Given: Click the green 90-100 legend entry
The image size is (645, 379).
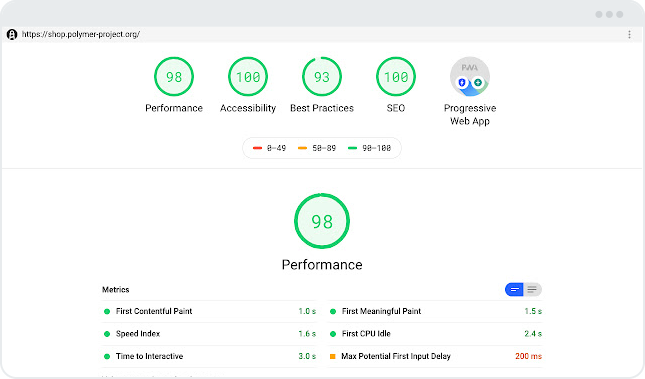Looking at the screenshot, I should pyautogui.click(x=369, y=148).
